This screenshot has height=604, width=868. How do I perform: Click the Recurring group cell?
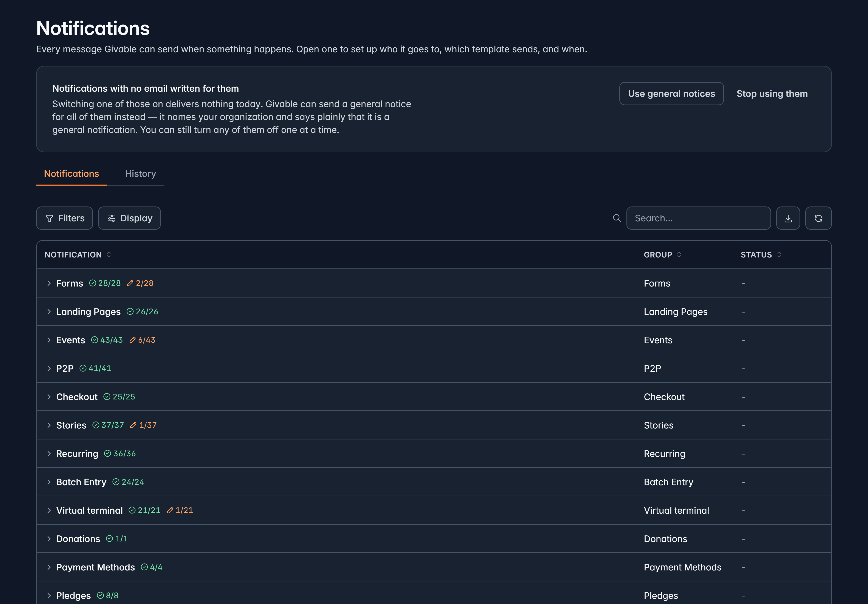pyautogui.click(x=664, y=454)
